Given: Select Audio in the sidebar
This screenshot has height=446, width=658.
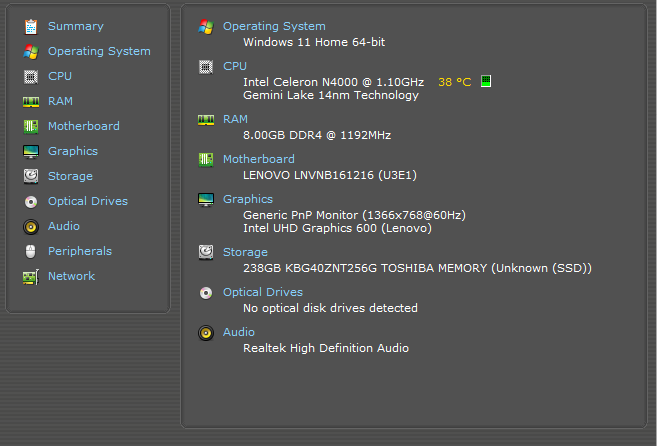Looking at the screenshot, I should (63, 226).
